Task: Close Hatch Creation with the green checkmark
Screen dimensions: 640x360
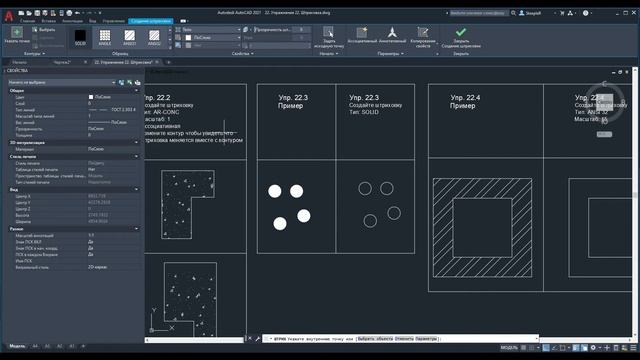Action: coord(461,37)
